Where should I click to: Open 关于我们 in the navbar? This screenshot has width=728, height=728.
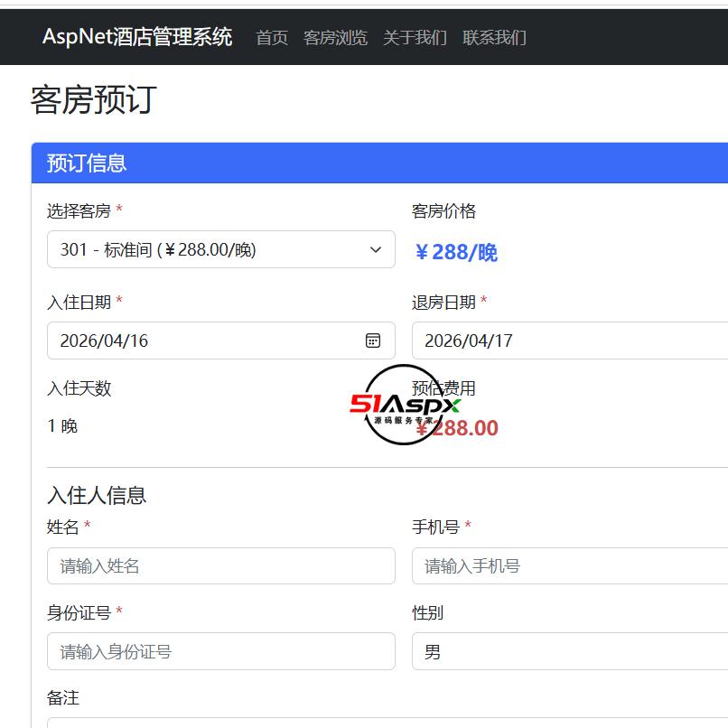pyautogui.click(x=415, y=38)
